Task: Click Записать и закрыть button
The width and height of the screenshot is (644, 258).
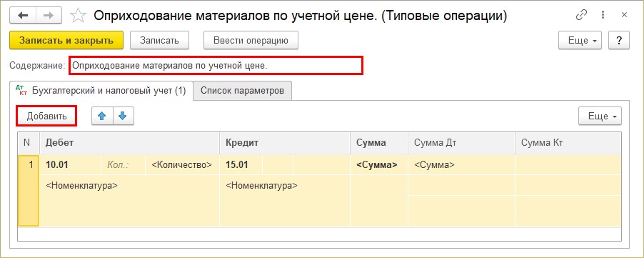Action: click(x=66, y=41)
